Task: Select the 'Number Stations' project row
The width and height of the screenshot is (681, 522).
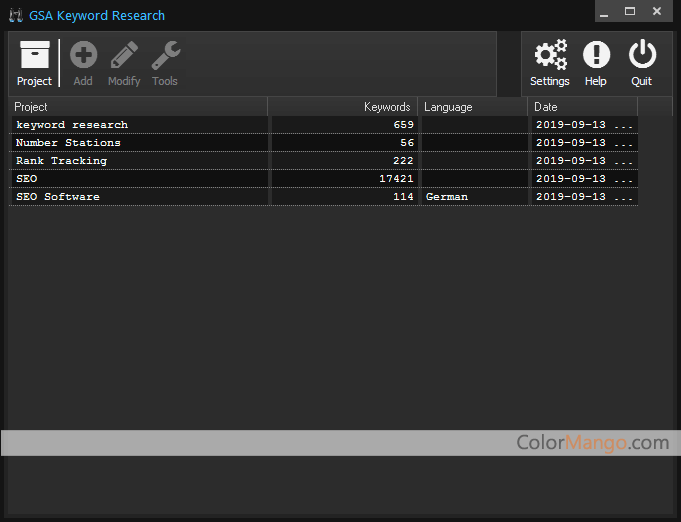Action: (x=324, y=143)
